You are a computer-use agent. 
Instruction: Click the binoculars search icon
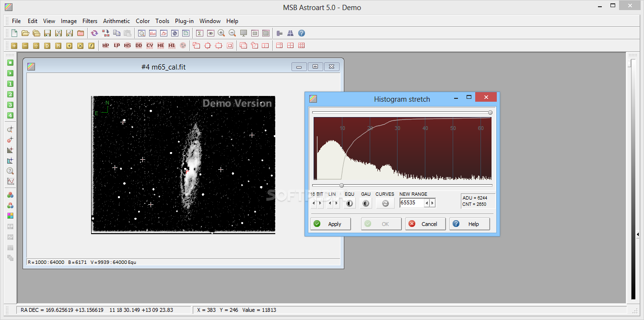click(x=291, y=33)
